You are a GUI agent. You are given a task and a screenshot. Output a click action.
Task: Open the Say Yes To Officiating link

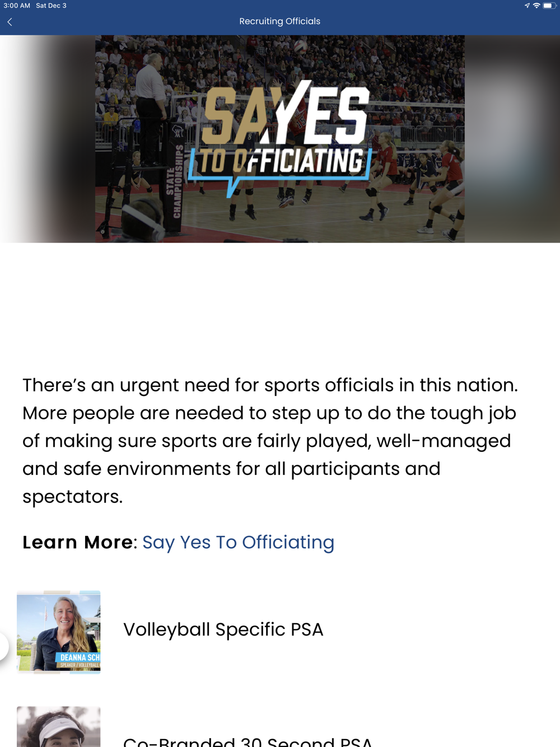(238, 542)
